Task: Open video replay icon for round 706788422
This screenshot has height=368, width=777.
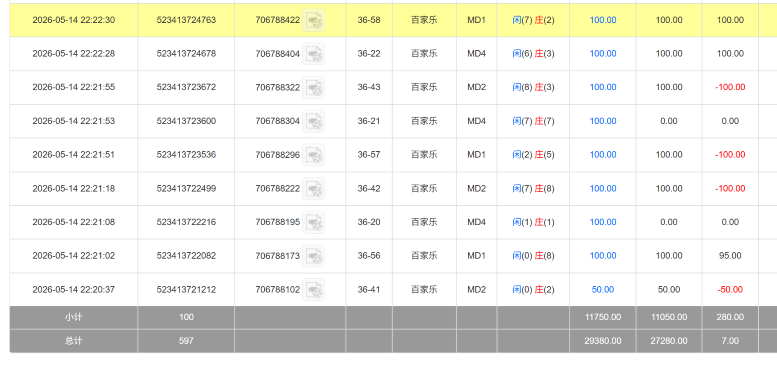Action: click(x=314, y=20)
